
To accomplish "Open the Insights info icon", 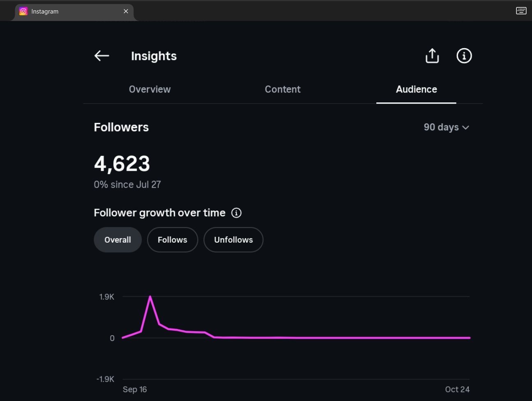I will point(464,56).
